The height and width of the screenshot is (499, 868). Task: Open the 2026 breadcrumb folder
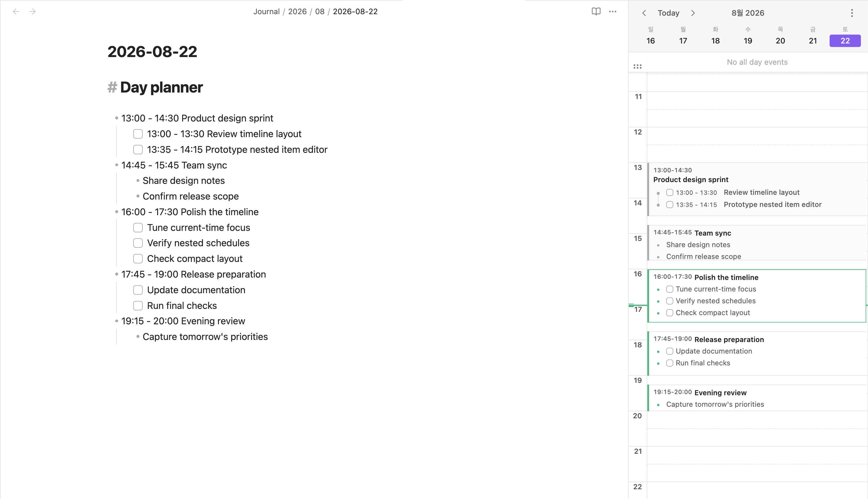(x=297, y=12)
